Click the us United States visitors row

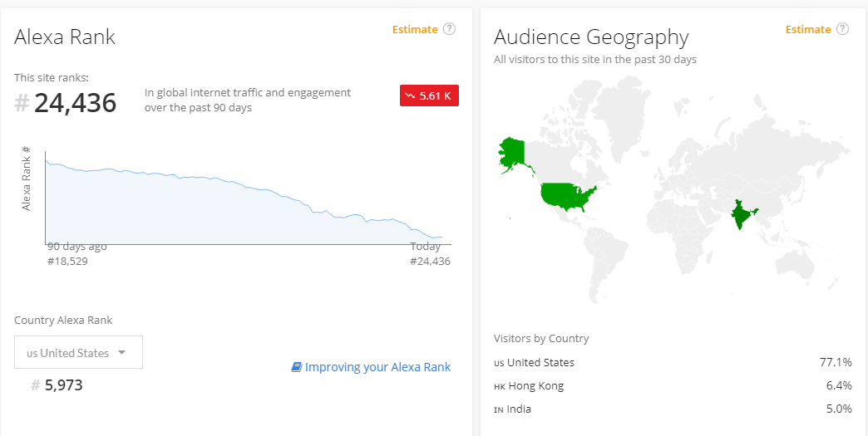click(673, 363)
